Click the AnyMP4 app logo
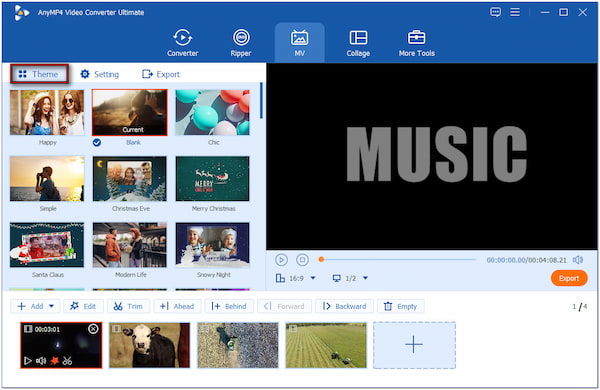600x390 pixels. [21, 13]
